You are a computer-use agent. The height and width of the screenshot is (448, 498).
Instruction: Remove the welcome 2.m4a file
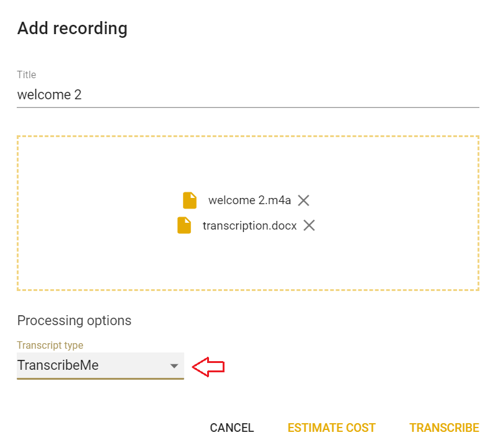point(303,200)
